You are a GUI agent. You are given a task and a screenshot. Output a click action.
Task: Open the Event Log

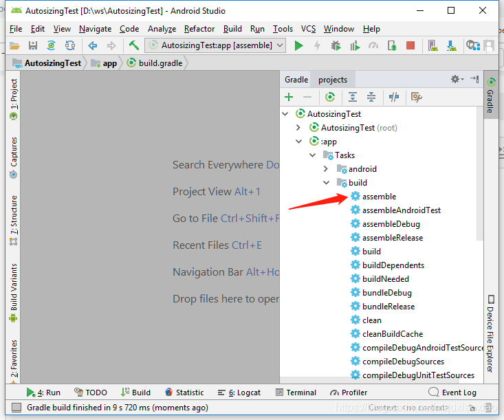click(x=452, y=393)
